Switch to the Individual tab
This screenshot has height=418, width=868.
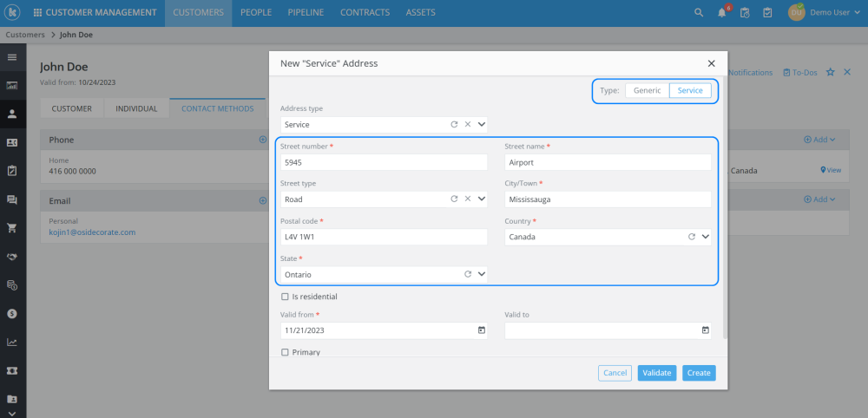(136, 108)
